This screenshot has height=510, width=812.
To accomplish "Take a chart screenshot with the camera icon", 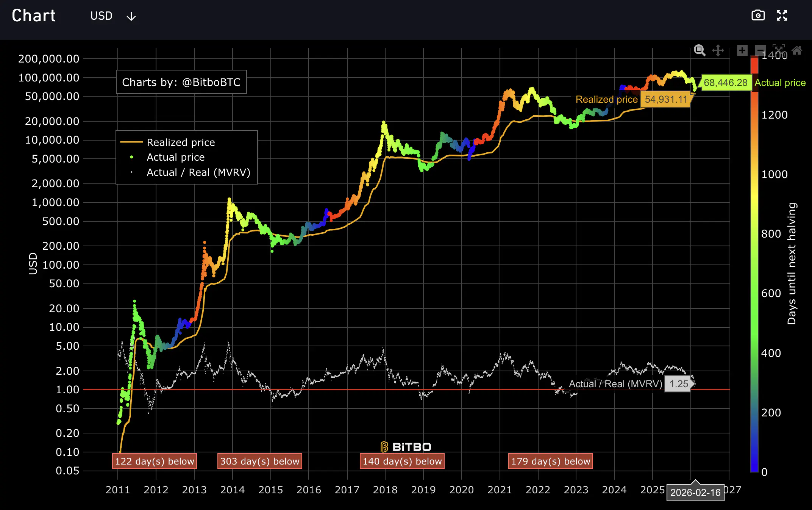I will pyautogui.click(x=758, y=16).
